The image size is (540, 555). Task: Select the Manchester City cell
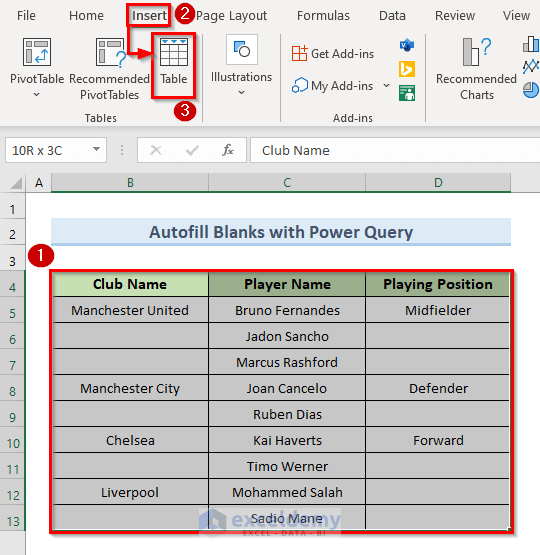click(130, 388)
